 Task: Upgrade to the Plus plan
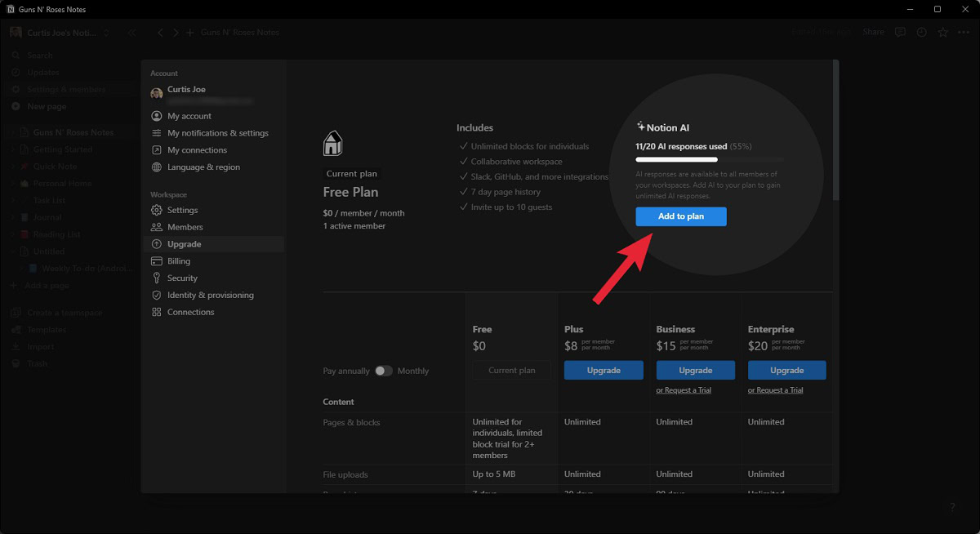(x=604, y=371)
